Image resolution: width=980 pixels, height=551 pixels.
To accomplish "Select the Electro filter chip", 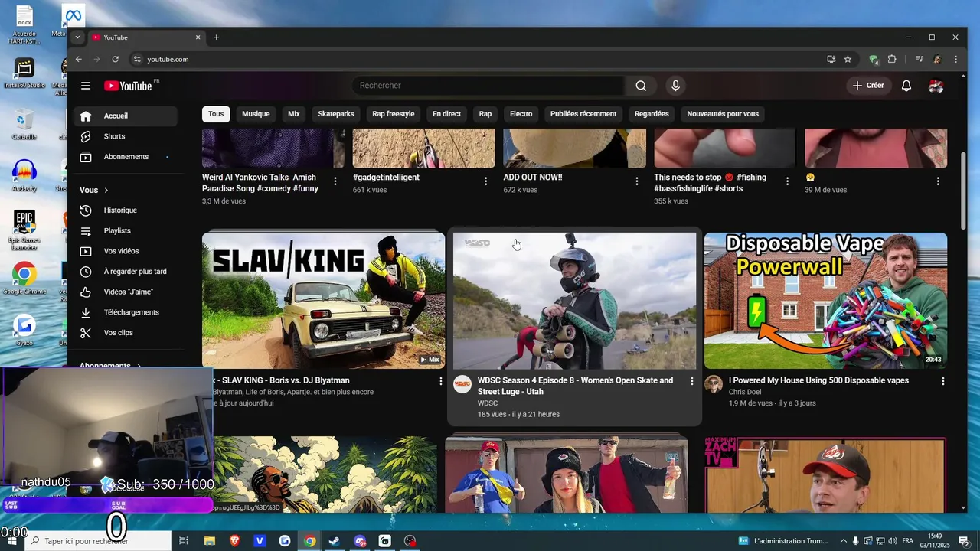I will coord(521,114).
